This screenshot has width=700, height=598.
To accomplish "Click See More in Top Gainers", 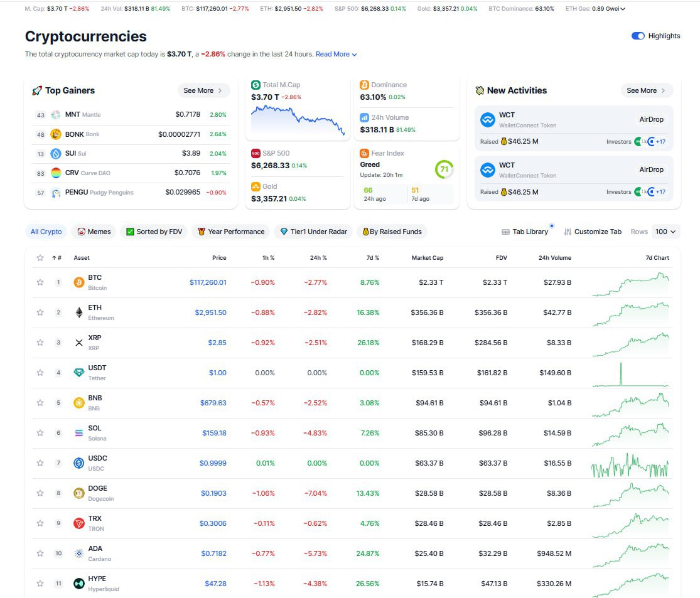I will [203, 90].
